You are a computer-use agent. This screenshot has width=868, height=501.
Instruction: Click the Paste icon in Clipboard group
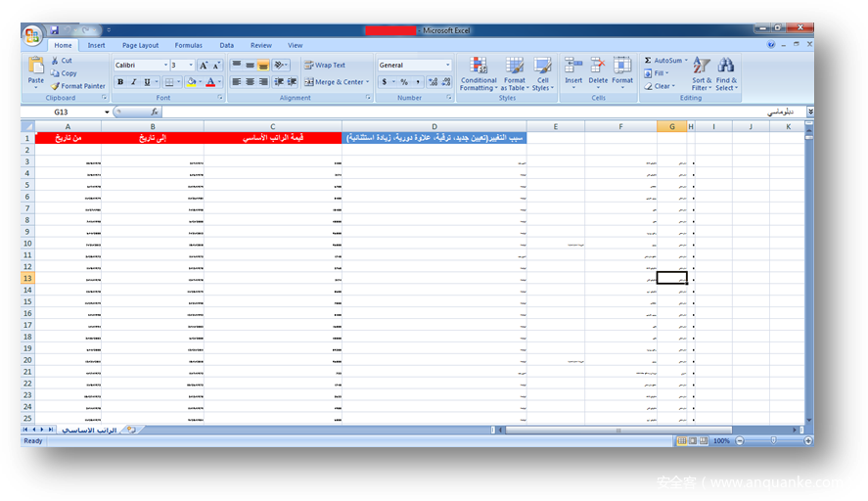tap(35, 68)
